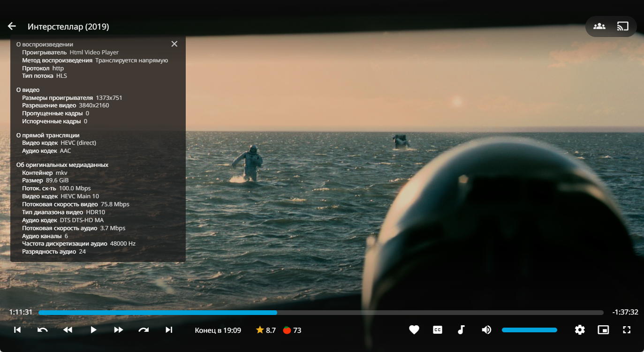Viewport: 644px width, 352px height.
Task: Click the video range value 'HDR10'
Action: [96, 212]
